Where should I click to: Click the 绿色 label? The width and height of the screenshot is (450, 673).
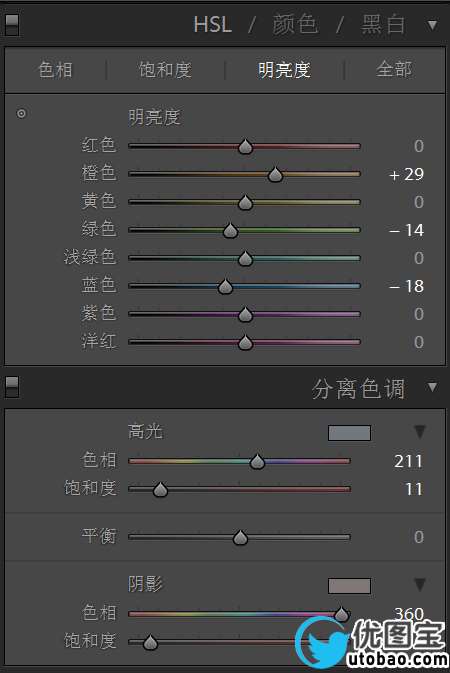(x=99, y=229)
